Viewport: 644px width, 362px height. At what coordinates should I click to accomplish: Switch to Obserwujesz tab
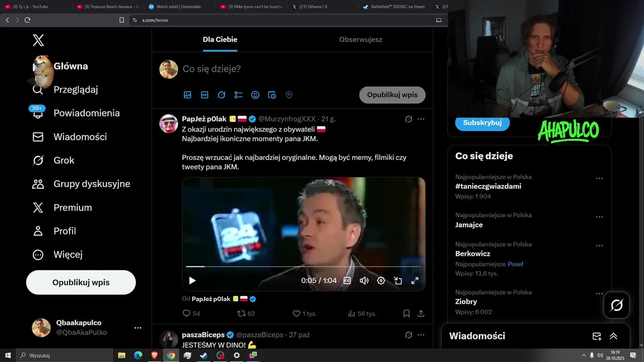[x=360, y=40]
